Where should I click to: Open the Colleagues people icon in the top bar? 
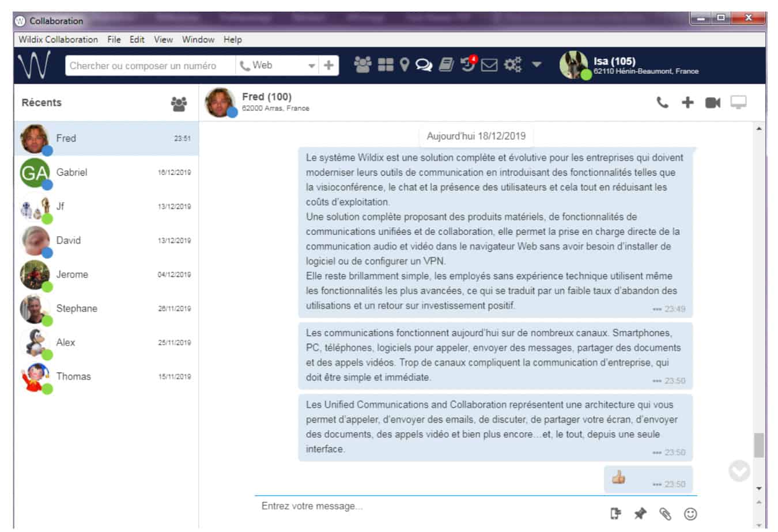[362, 64]
